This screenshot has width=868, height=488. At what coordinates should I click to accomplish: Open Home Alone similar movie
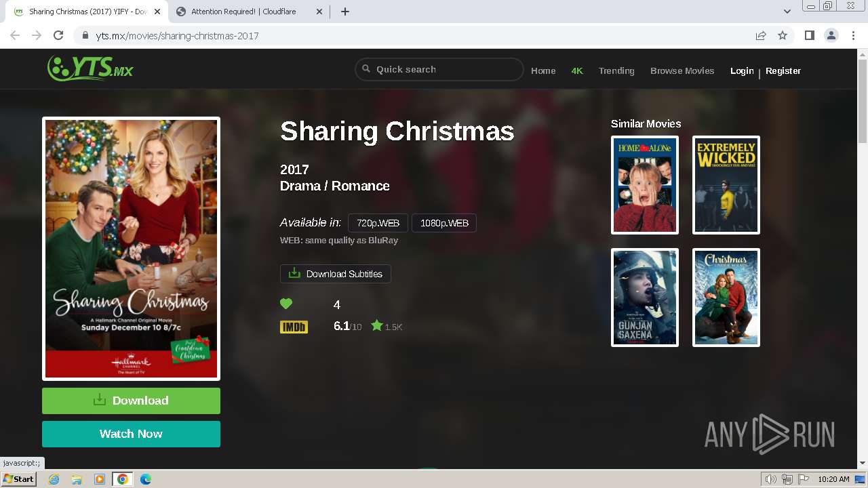click(x=645, y=185)
